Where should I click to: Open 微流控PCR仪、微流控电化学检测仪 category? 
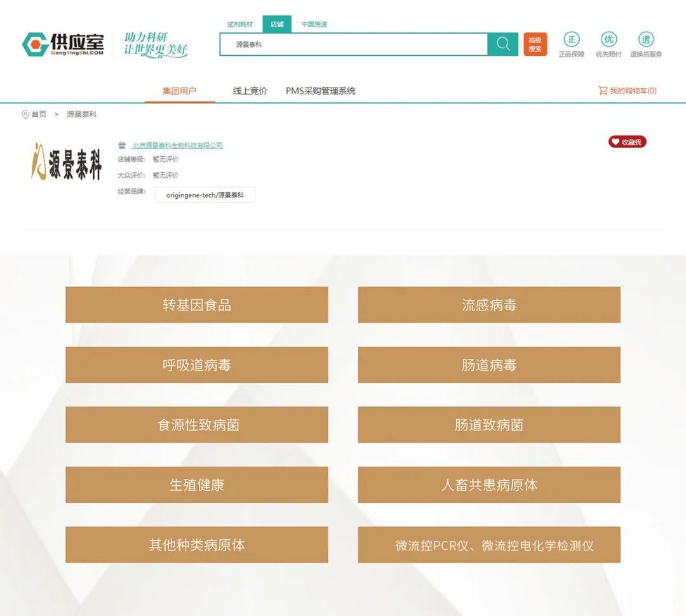pos(489,545)
